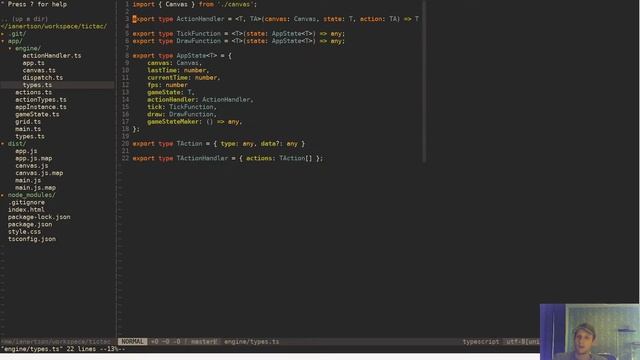
Task: Select the highlighted types.ts under engine/
Action: 37,85
